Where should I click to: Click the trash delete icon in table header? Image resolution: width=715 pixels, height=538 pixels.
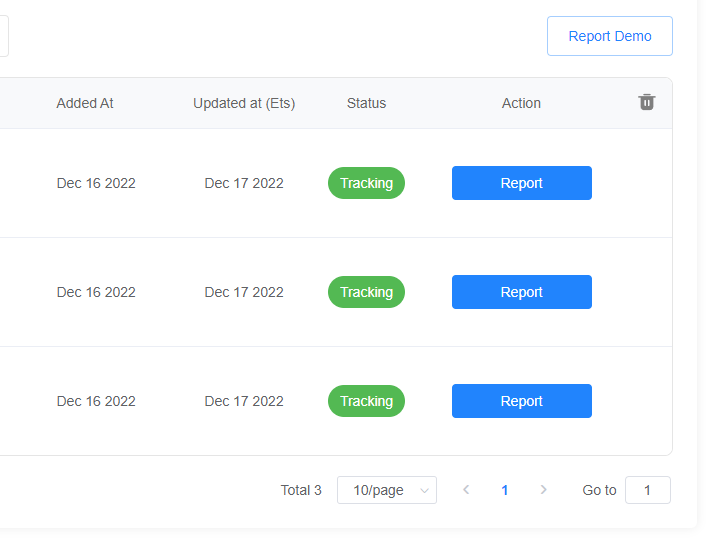(x=647, y=102)
